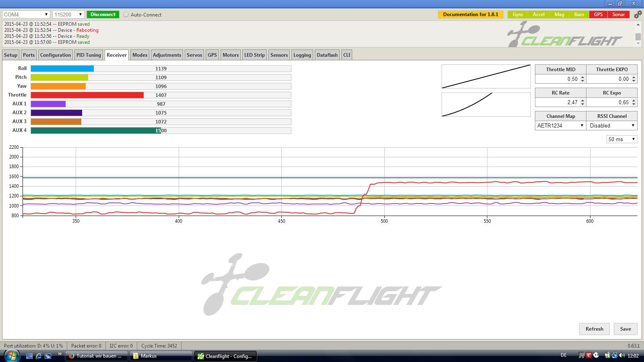Image resolution: width=644 pixels, height=362 pixels.
Task: Click the gray monitor tray icon
Action: pos(581,356)
